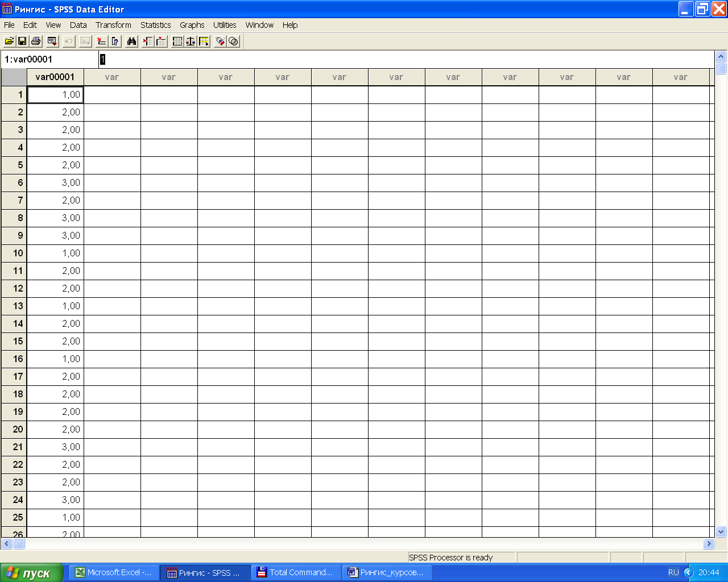Click the Find binoculars icon
This screenshot has width=728, height=582.
point(131,41)
